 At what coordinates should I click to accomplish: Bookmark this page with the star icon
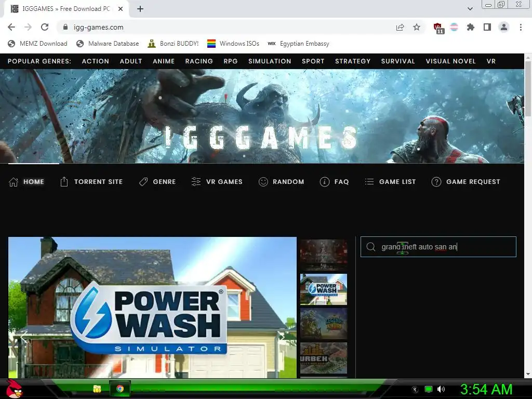pos(417,27)
